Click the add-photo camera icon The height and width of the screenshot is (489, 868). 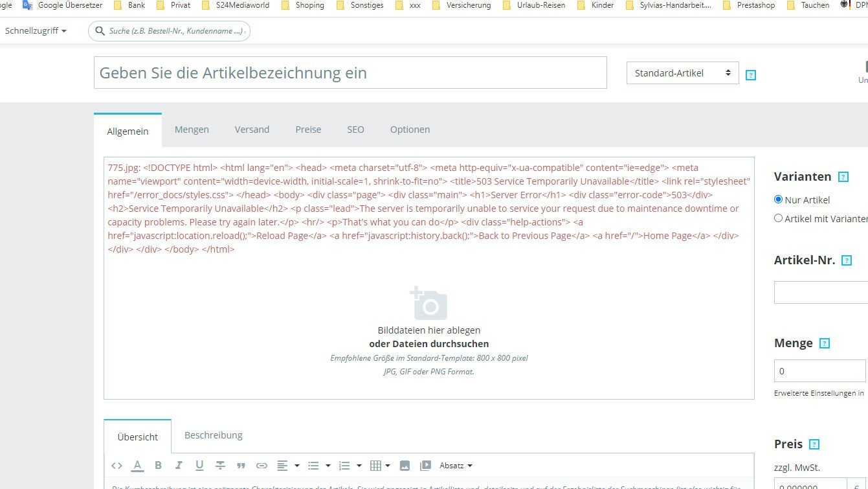pos(429,303)
